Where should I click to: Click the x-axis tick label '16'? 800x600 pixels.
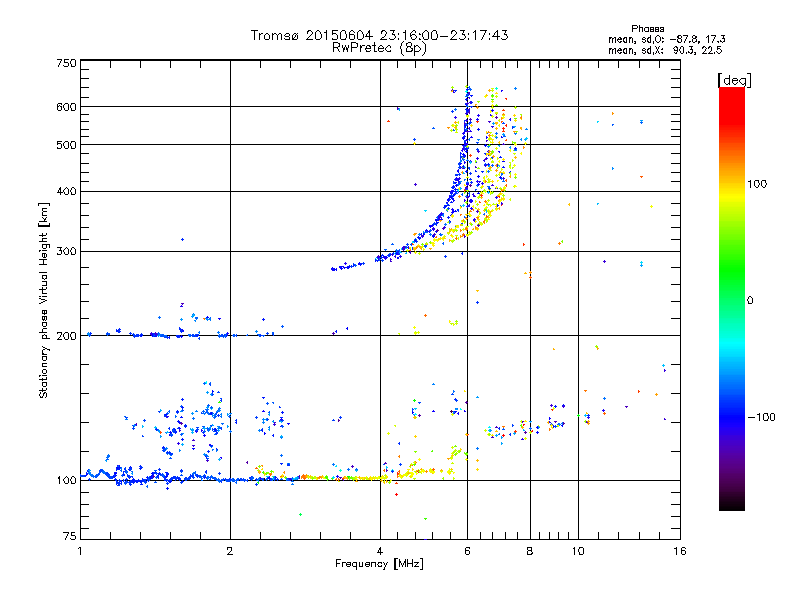click(680, 551)
